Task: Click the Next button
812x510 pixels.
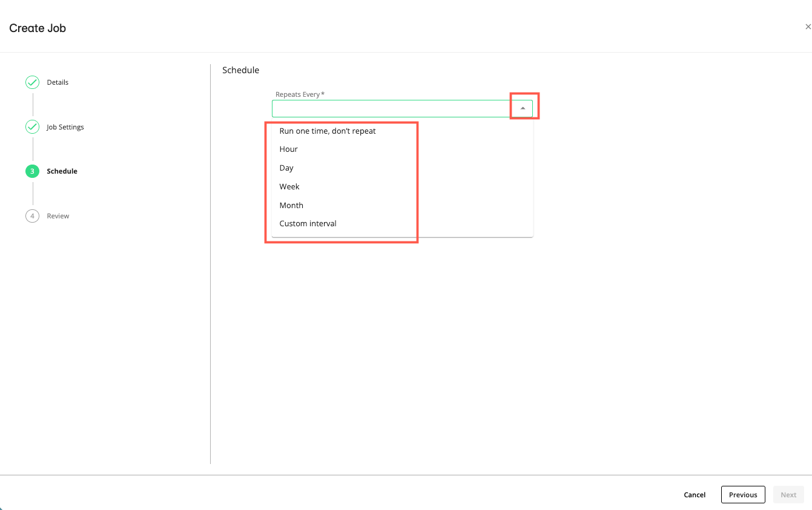Action: (788, 494)
